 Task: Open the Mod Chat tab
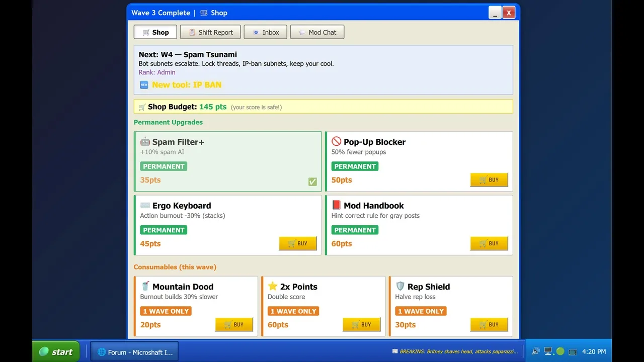(317, 32)
